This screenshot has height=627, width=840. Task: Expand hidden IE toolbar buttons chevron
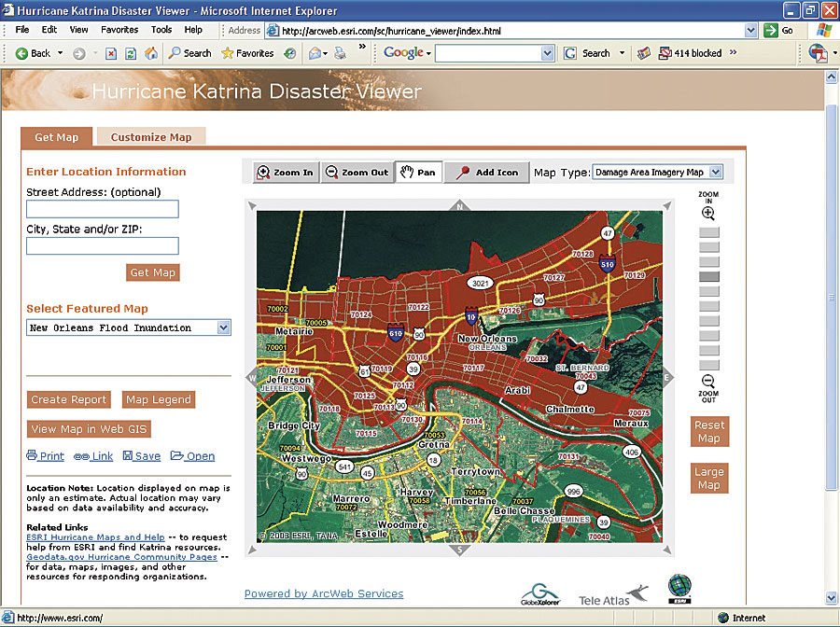point(362,47)
